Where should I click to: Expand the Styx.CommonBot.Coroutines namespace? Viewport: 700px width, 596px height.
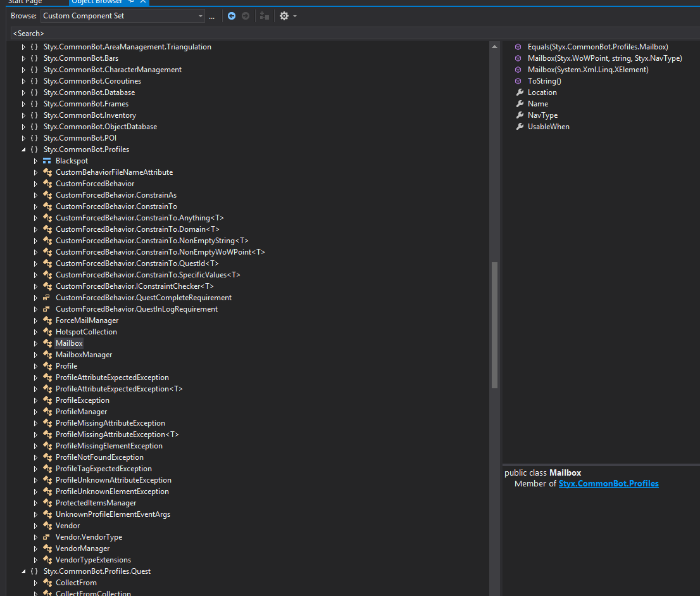coord(23,81)
